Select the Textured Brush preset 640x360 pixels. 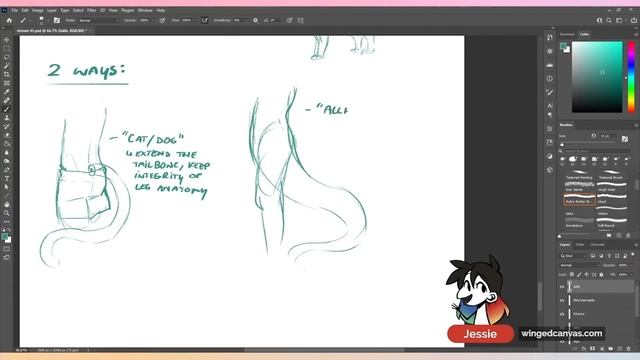point(611,174)
